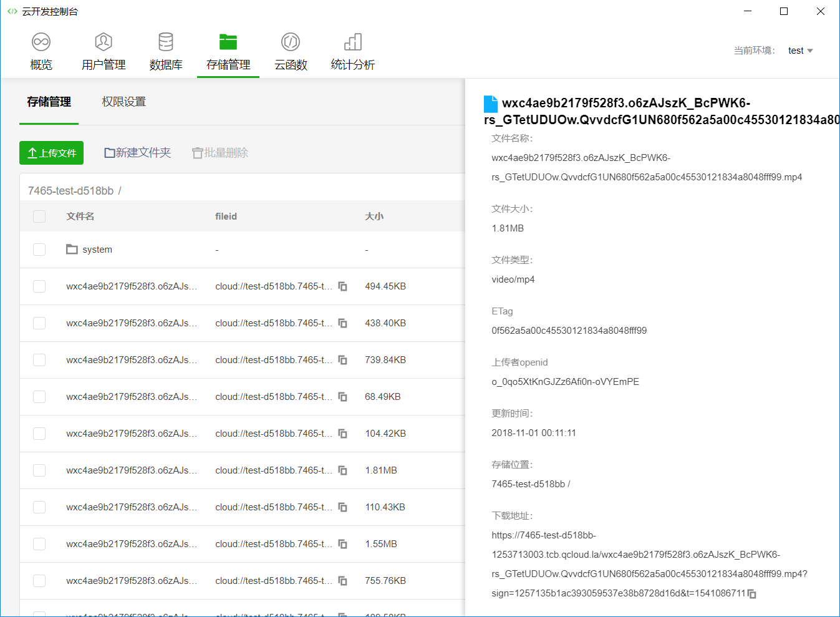Click fileid text in the 755.76KB row
The width and height of the screenshot is (840, 617).
point(274,581)
